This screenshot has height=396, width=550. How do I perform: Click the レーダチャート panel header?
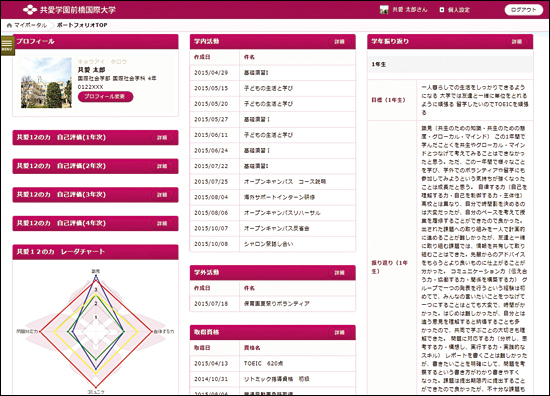click(x=95, y=252)
